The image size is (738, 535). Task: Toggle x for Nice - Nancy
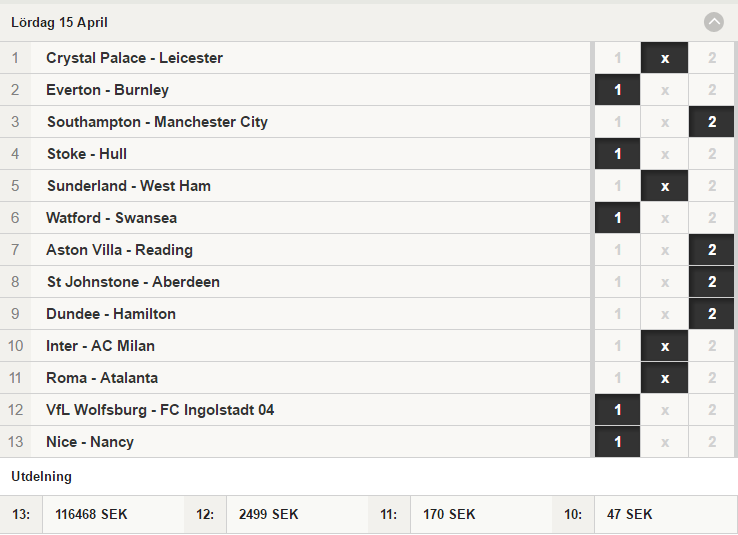(664, 442)
